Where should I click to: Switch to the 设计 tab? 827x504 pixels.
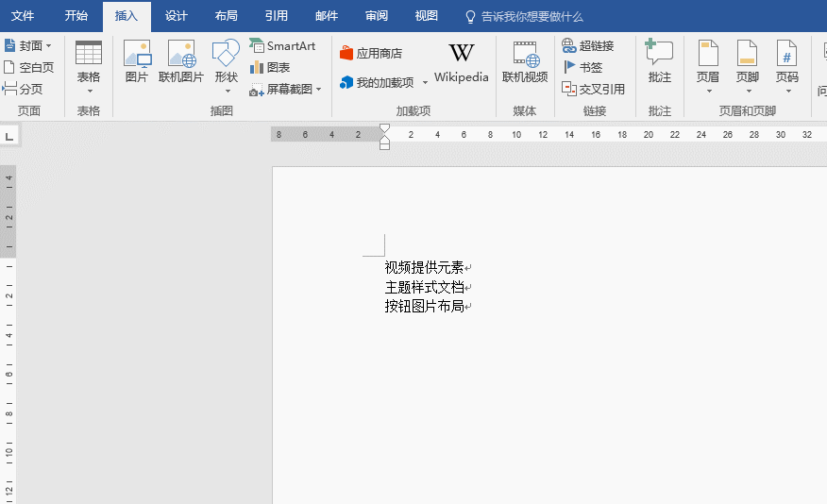(176, 16)
